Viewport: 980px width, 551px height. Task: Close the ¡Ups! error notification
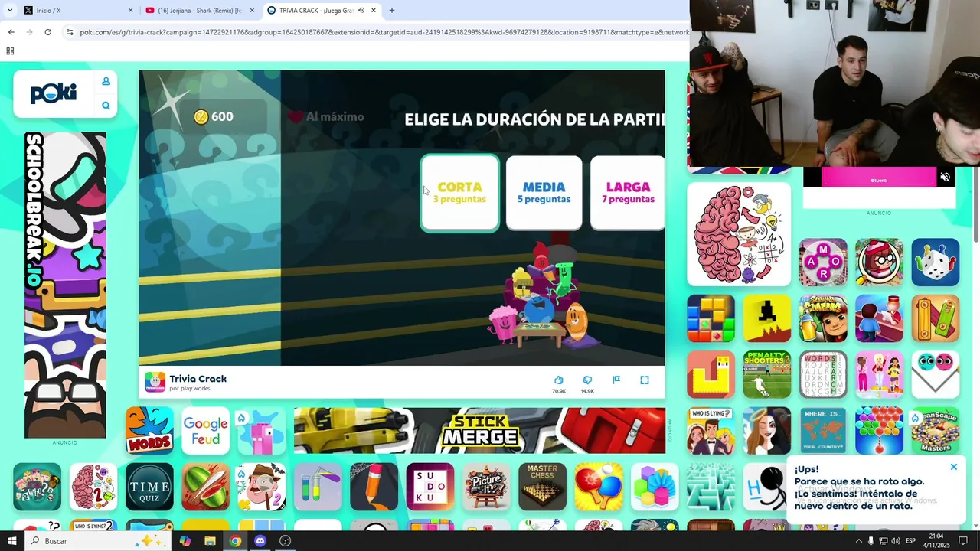click(x=954, y=467)
